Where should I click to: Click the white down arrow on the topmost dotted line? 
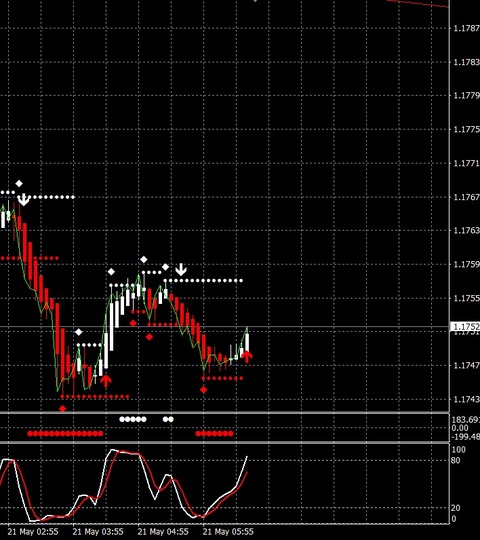click(23, 199)
